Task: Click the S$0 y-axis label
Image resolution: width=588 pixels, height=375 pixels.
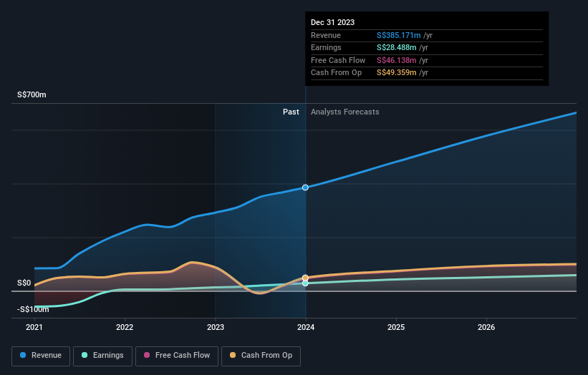Action: pyautogui.click(x=24, y=283)
